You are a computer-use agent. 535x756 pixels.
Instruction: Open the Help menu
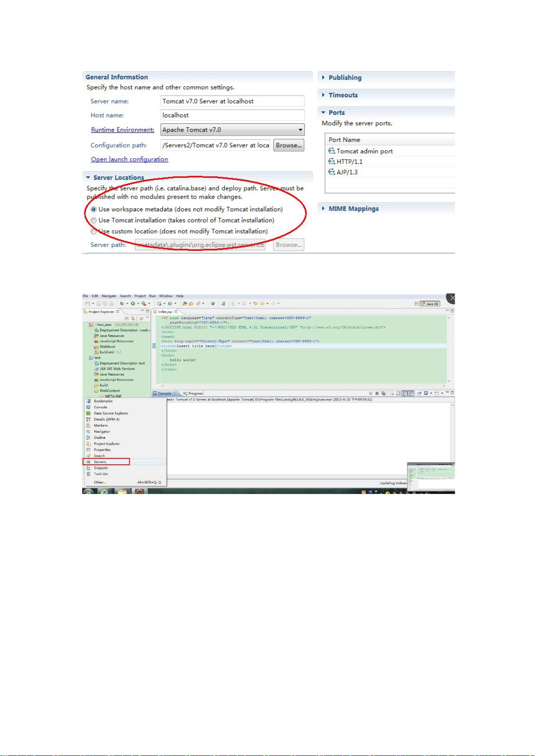[x=180, y=296]
